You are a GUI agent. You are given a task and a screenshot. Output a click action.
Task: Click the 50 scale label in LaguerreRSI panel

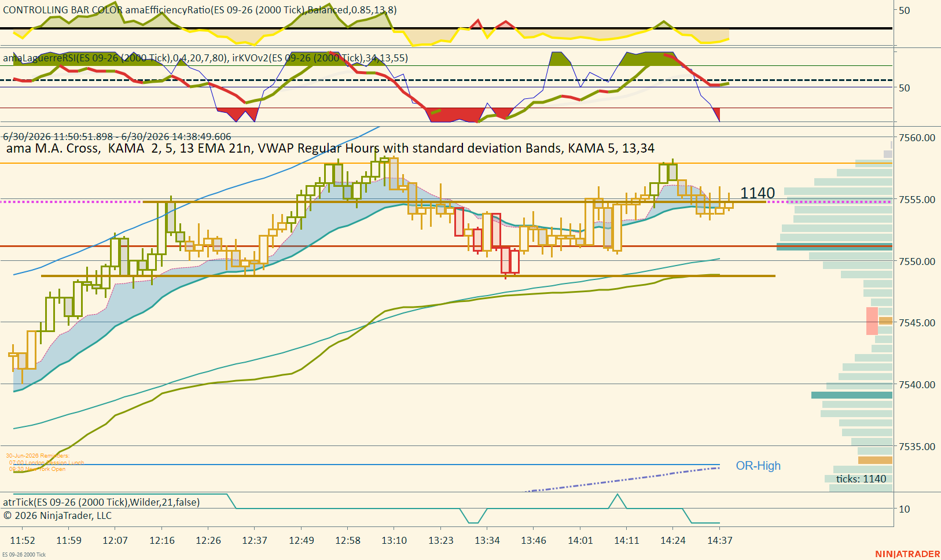click(x=904, y=88)
